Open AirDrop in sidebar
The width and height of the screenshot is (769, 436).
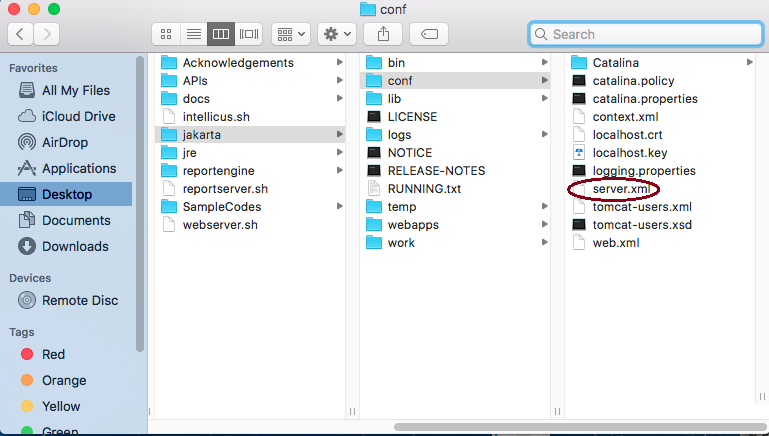66,143
